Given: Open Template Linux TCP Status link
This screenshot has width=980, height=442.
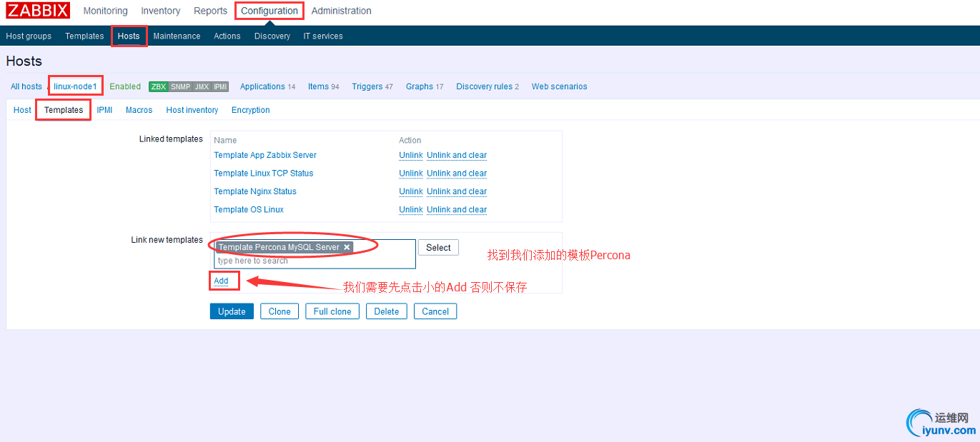Looking at the screenshot, I should coord(264,173).
